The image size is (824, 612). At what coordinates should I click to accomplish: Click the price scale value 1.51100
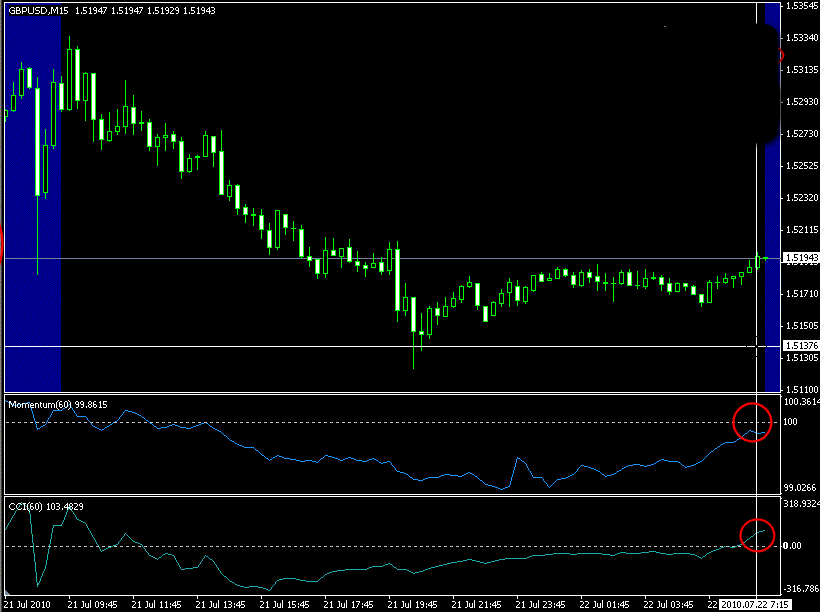[x=802, y=389]
